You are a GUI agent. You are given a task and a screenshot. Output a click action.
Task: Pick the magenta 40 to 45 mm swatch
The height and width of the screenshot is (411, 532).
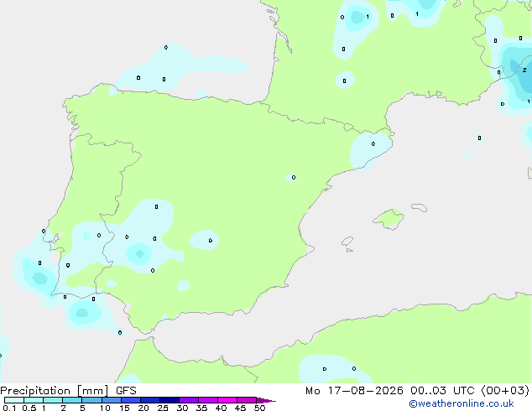[227, 400]
